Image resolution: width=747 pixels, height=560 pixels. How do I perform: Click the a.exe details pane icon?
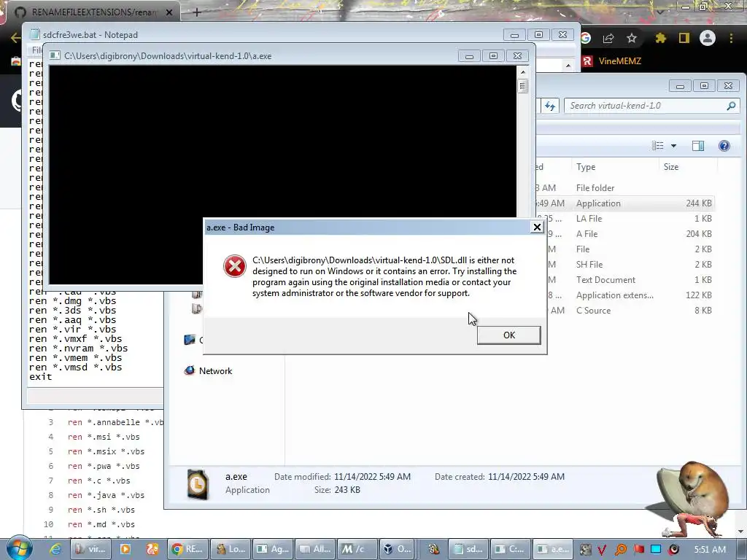197,484
